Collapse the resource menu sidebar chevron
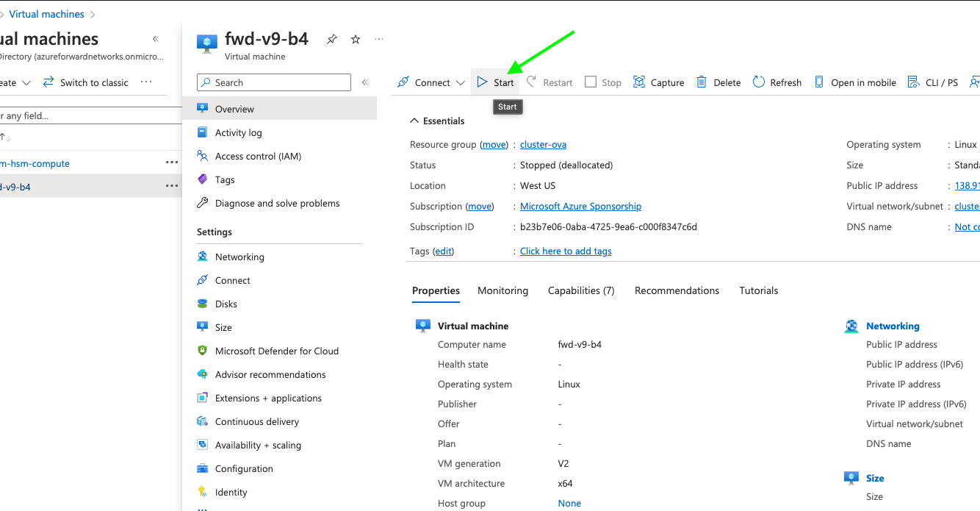 (x=365, y=82)
